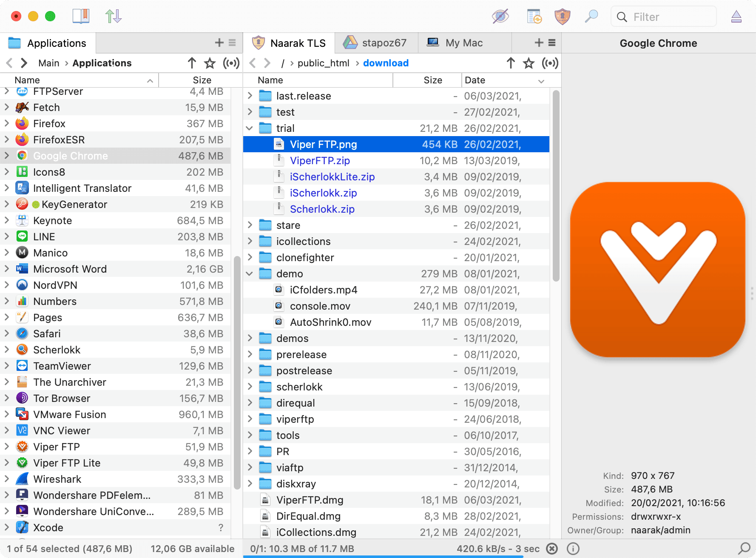Click the Filter search field
756x558 pixels.
coord(664,17)
